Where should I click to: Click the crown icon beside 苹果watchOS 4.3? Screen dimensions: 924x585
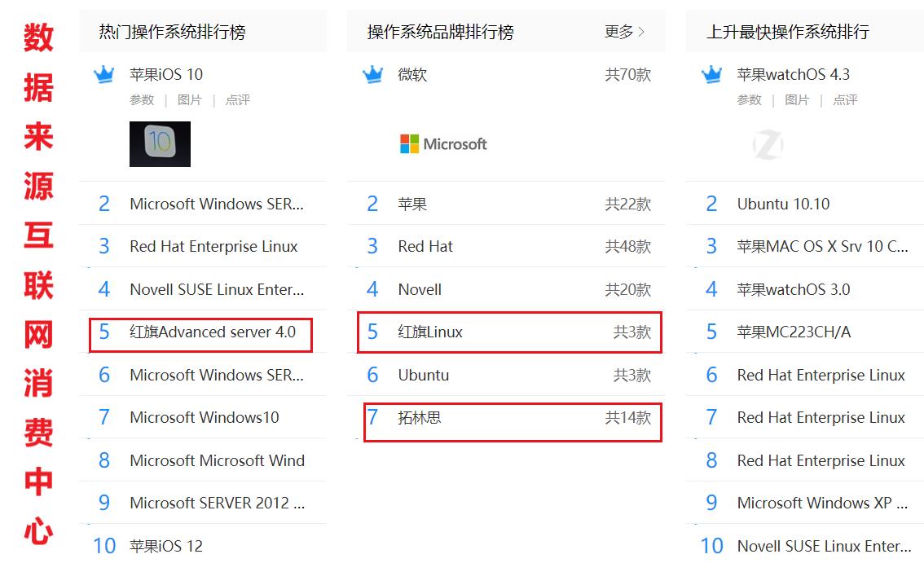pyautogui.click(x=712, y=74)
